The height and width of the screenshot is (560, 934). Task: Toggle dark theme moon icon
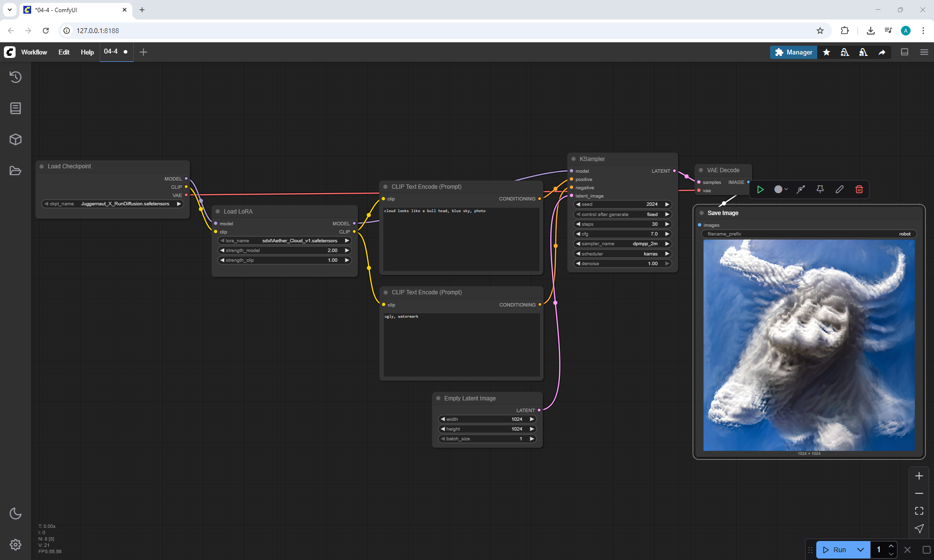pyautogui.click(x=16, y=513)
